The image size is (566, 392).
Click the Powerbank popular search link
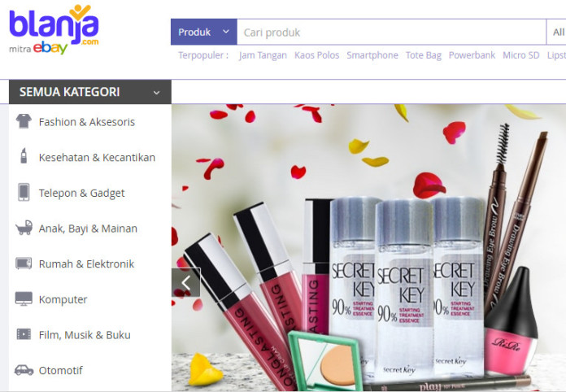click(472, 55)
